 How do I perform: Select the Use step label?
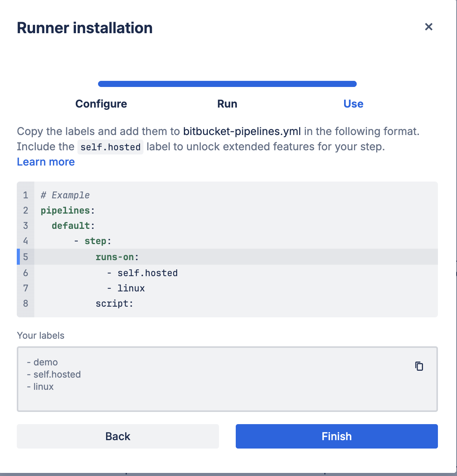353,104
